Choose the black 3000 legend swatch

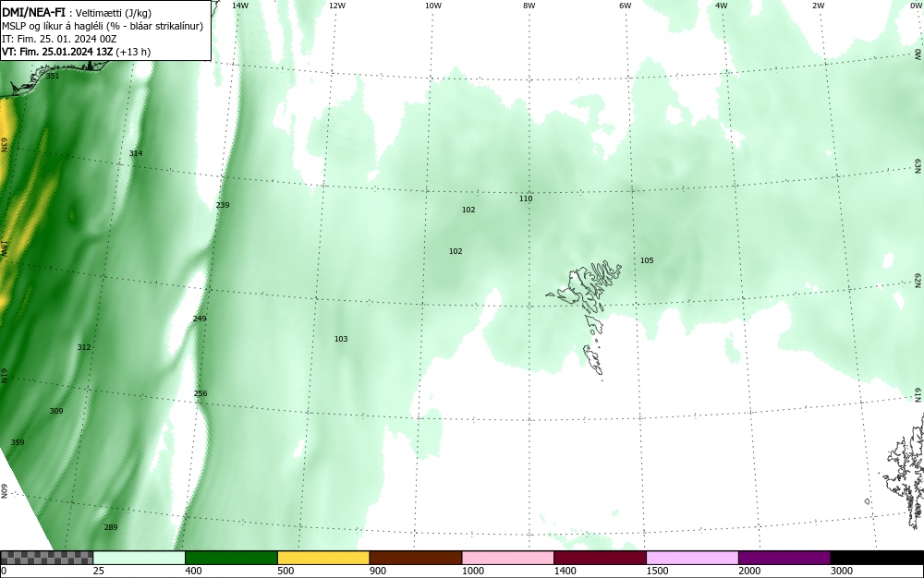click(877, 558)
